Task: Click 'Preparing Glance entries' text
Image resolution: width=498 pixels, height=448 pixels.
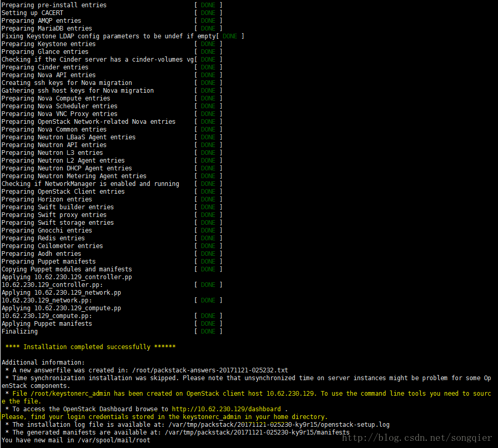Action: (x=45, y=52)
